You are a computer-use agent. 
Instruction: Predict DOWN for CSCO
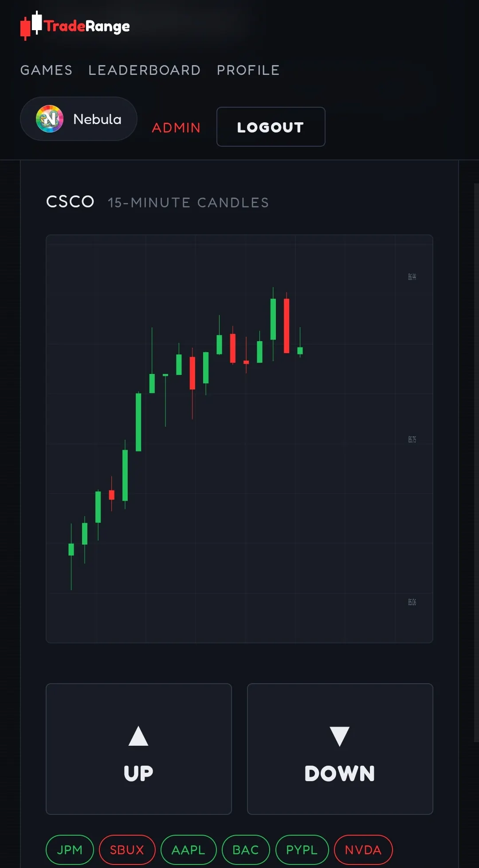[x=340, y=749]
